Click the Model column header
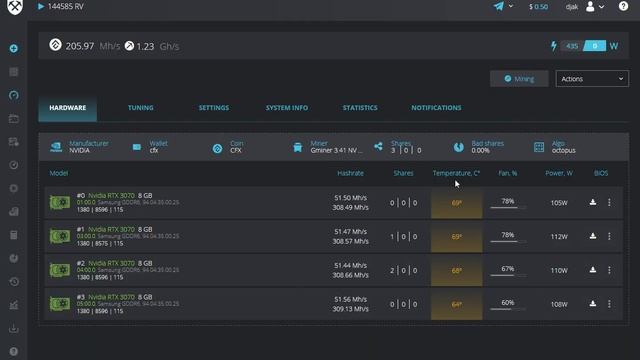This screenshot has width=640, height=360. point(59,173)
